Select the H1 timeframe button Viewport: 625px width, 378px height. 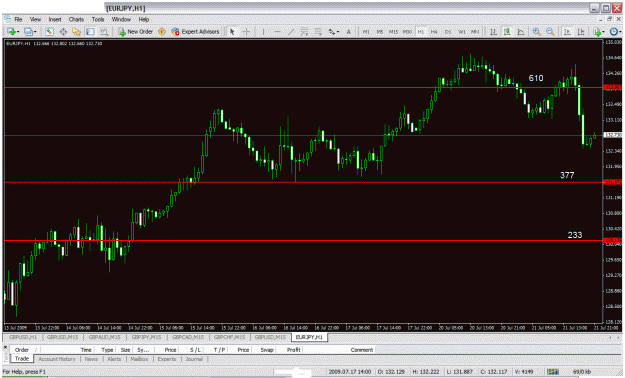pos(421,32)
